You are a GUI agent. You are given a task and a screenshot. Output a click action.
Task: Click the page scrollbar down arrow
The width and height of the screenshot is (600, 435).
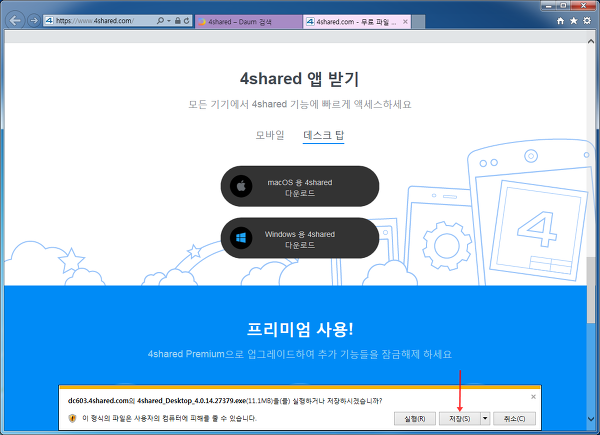591,419
